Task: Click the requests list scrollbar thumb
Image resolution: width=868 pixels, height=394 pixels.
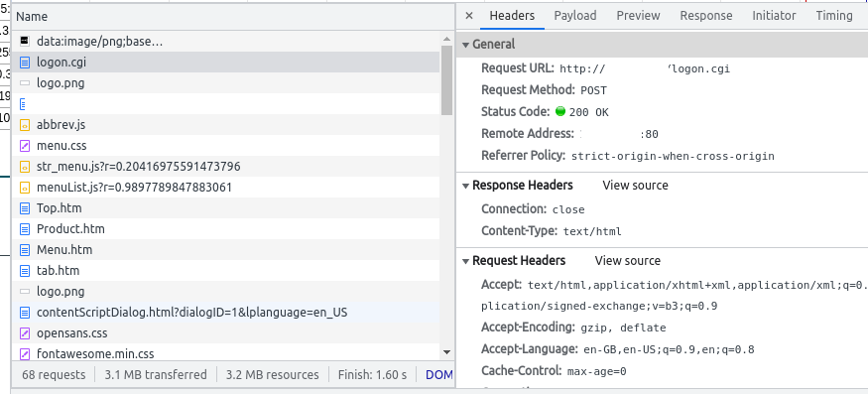Action: pos(446,80)
